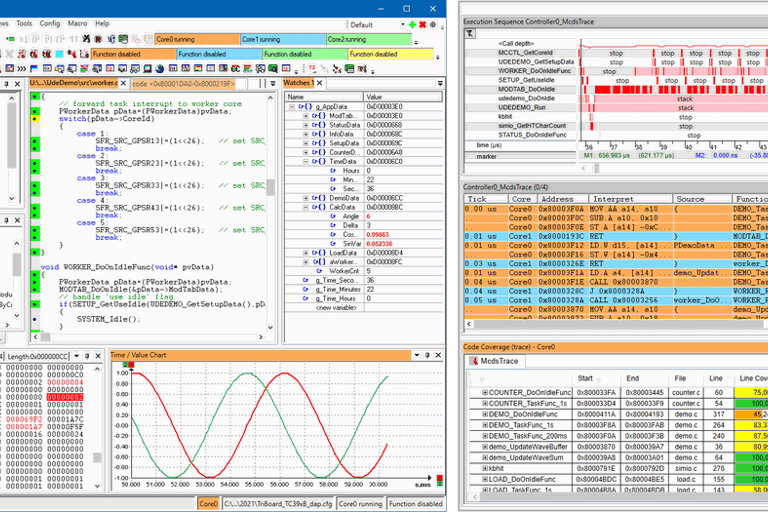The width and height of the screenshot is (768, 512).
Task: Click the Core1 running status button
Action: point(283,39)
